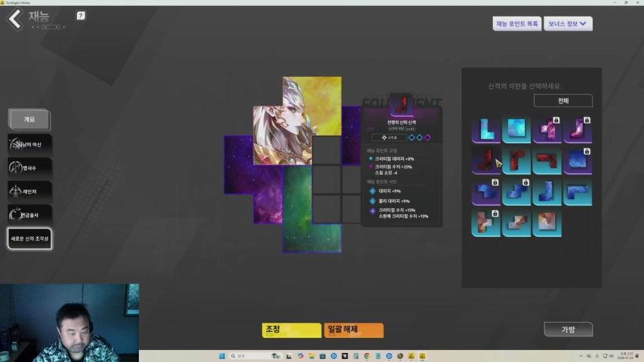
Task: Open the Windows Start button
Action: (222, 356)
